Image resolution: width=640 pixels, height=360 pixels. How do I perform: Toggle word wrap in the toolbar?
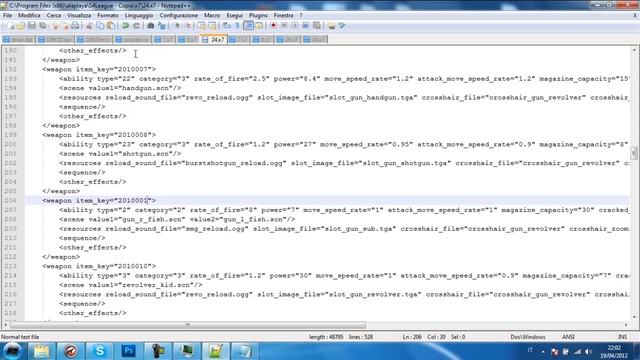tap(227, 26)
